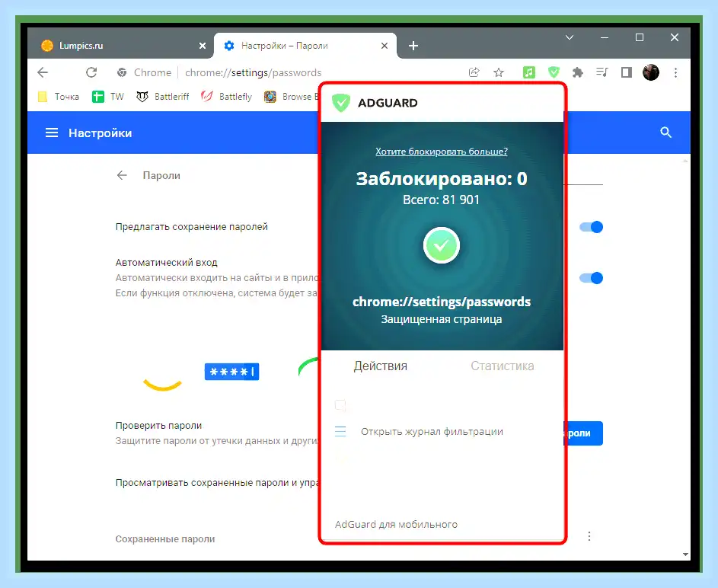Click AdGuard для мобильного link
The height and width of the screenshot is (588, 718).
point(396,524)
